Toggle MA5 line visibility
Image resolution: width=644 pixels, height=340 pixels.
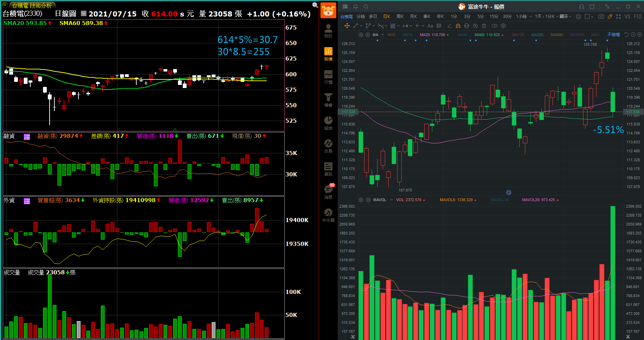392,35
